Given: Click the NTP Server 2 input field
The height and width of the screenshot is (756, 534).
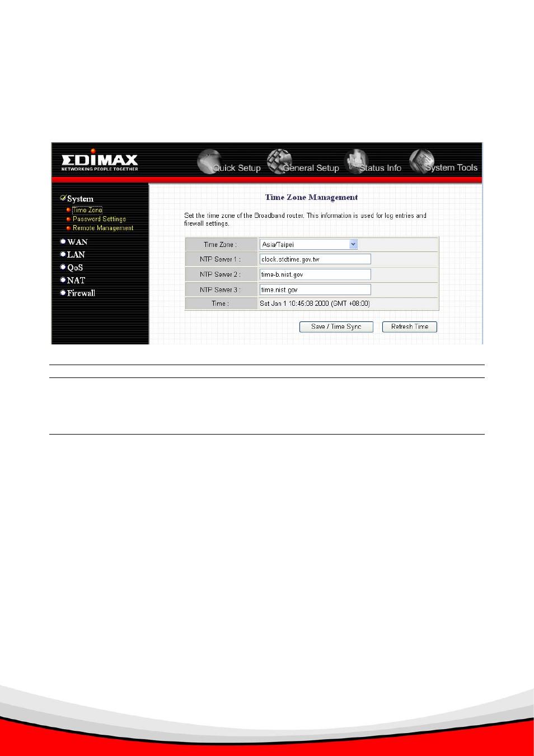Looking at the screenshot, I should [315, 274].
